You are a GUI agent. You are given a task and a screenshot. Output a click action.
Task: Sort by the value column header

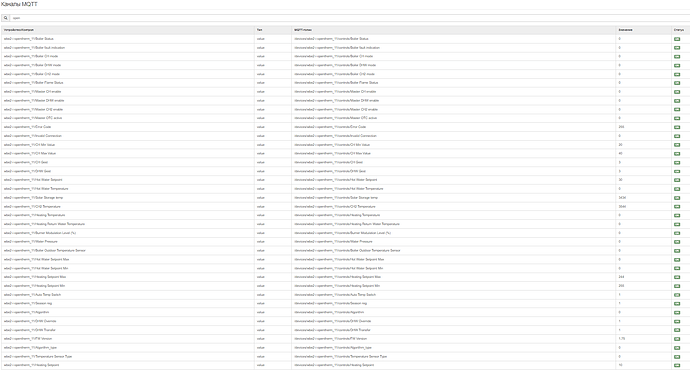[x=625, y=30]
